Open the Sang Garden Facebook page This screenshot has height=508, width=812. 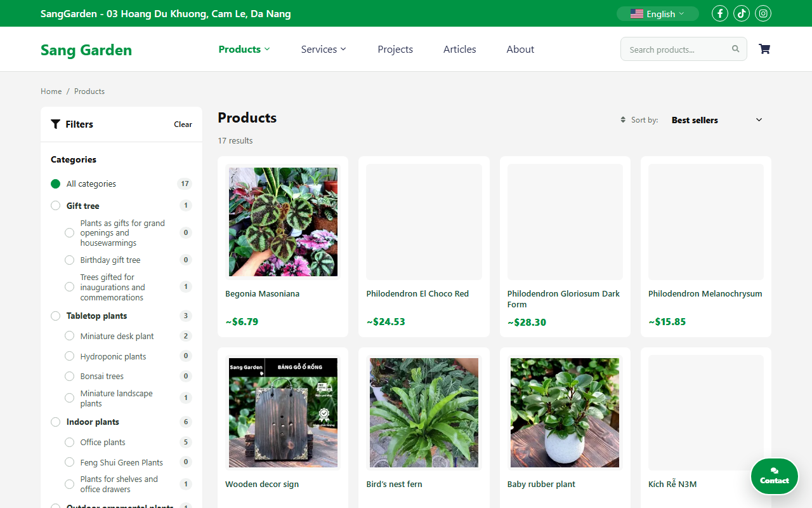720,13
